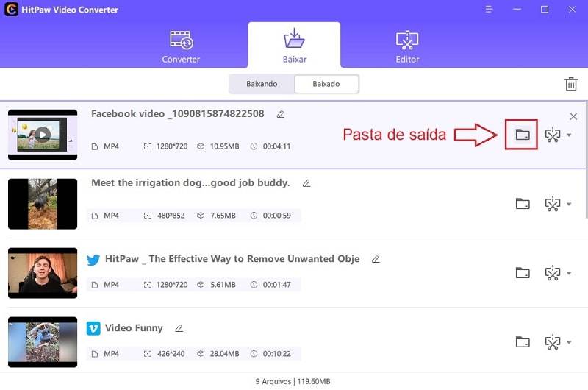This screenshot has height=390, width=588.
Task: Click the HitPaw app logo
Action: click(x=11, y=9)
